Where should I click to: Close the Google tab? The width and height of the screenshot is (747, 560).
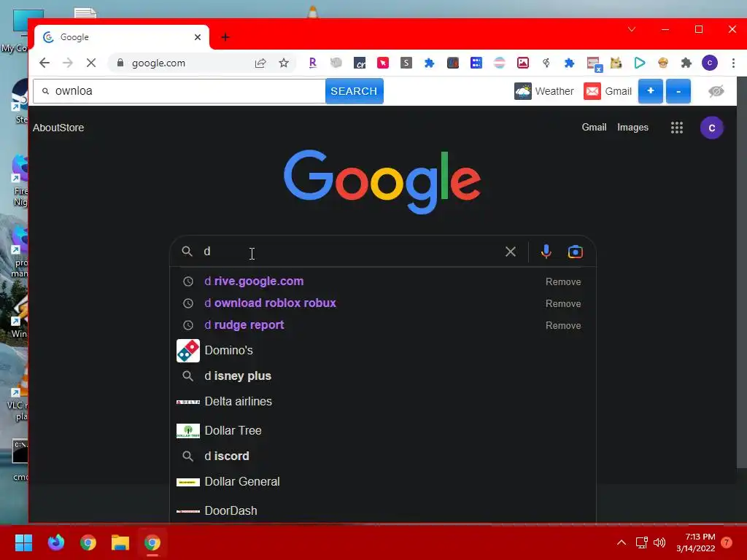198,37
